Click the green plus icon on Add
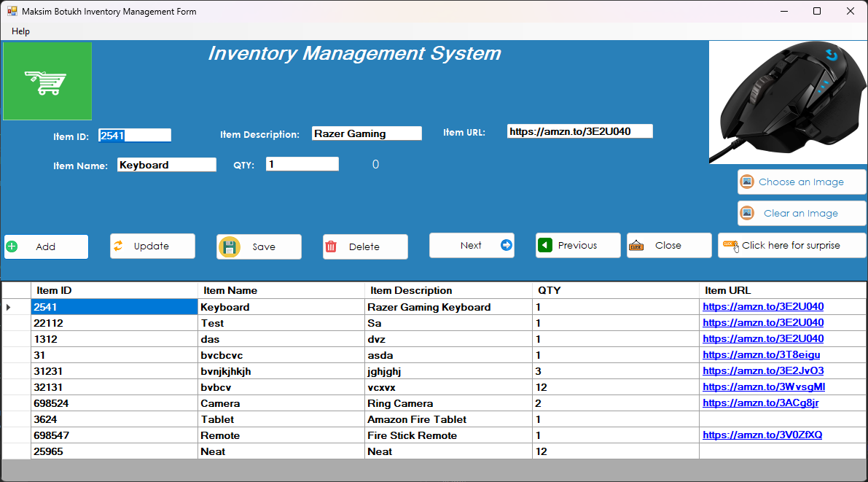 tap(12, 246)
